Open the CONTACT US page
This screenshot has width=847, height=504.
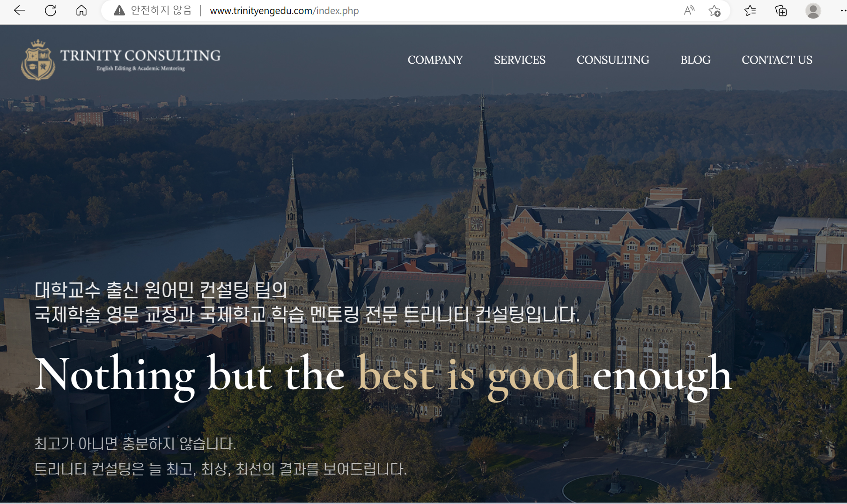(777, 60)
